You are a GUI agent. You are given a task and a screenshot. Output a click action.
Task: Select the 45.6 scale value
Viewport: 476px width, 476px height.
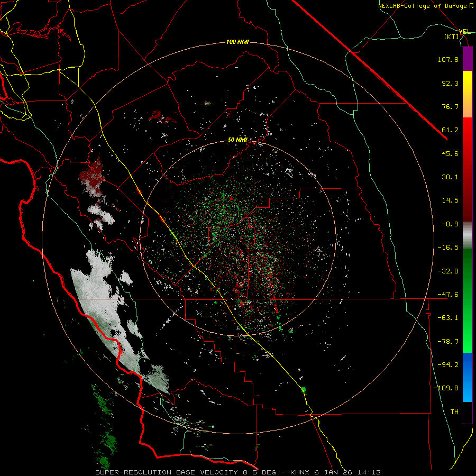point(450,153)
